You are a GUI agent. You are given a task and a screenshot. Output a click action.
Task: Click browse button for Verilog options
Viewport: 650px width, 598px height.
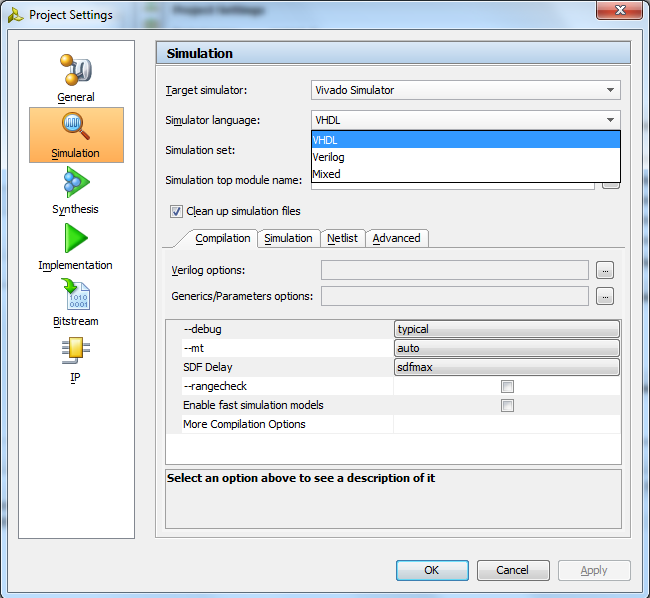point(604,270)
